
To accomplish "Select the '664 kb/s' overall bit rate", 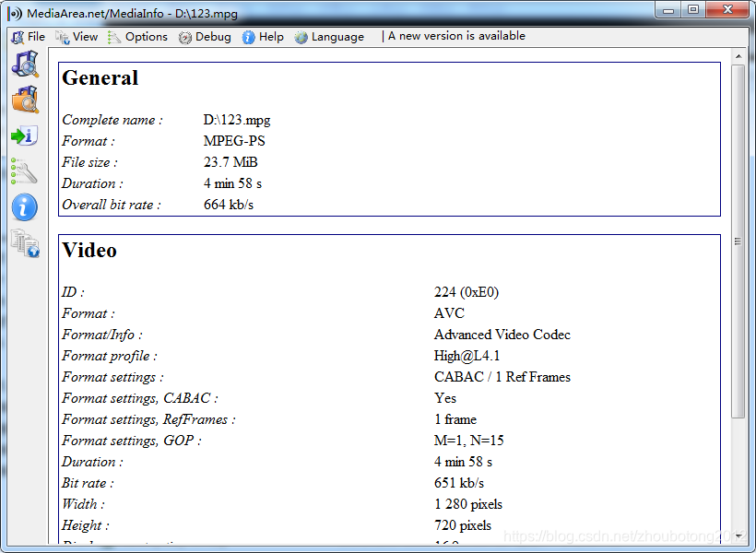I will [x=229, y=205].
